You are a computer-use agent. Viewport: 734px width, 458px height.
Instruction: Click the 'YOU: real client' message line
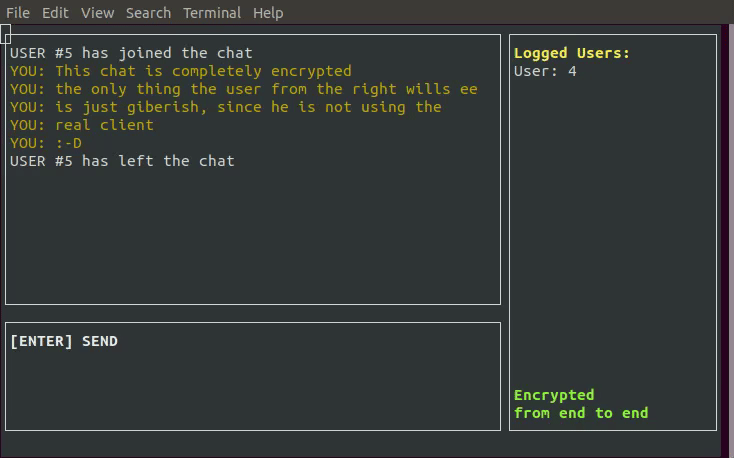point(82,125)
